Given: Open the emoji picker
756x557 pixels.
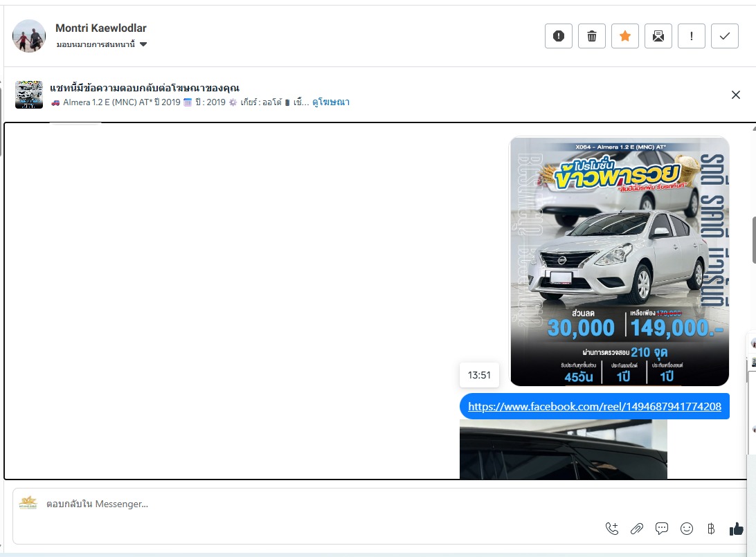Looking at the screenshot, I should pyautogui.click(x=687, y=529).
